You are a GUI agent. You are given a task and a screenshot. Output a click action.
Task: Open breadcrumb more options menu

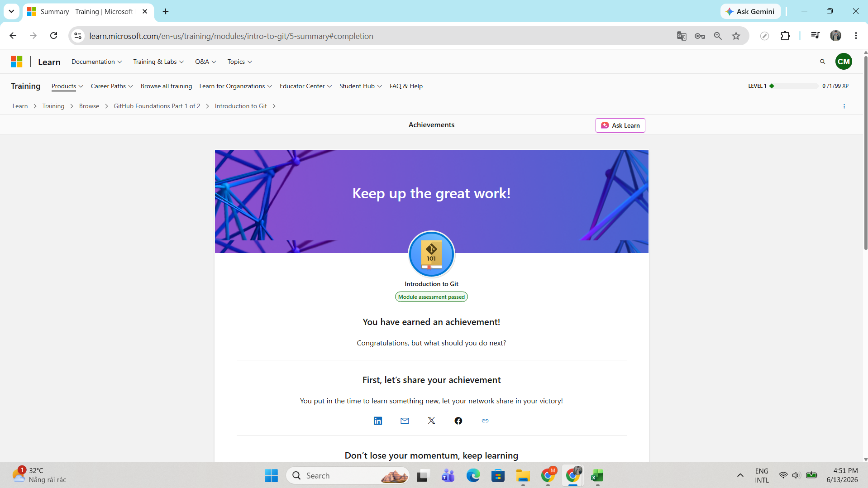tap(844, 106)
